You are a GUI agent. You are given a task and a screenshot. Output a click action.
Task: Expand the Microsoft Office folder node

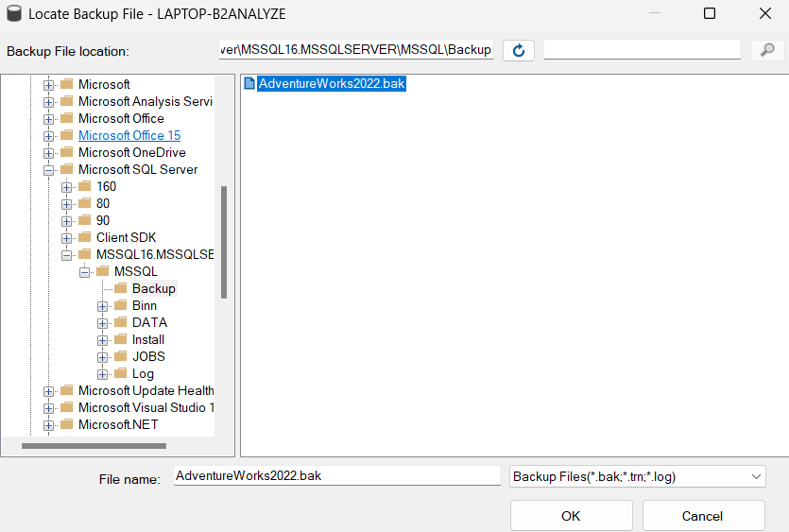pos(48,119)
